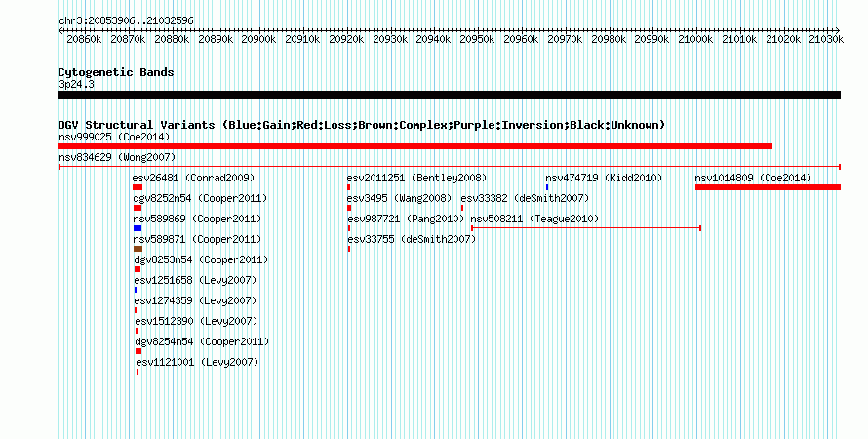Click the 20860k ruler position label
868x439 pixels.
84,39
